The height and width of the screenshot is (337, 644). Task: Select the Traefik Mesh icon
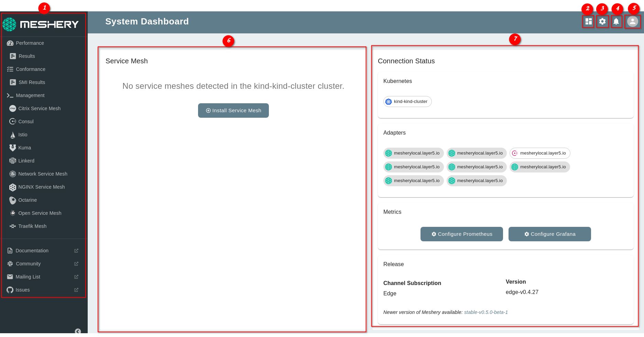[13, 226]
